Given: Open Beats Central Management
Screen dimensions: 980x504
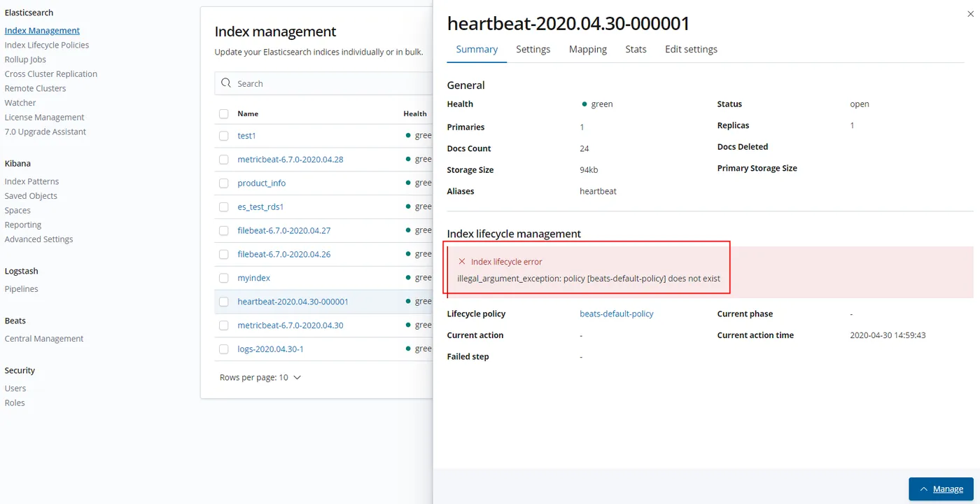Looking at the screenshot, I should [x=44, y=339].
